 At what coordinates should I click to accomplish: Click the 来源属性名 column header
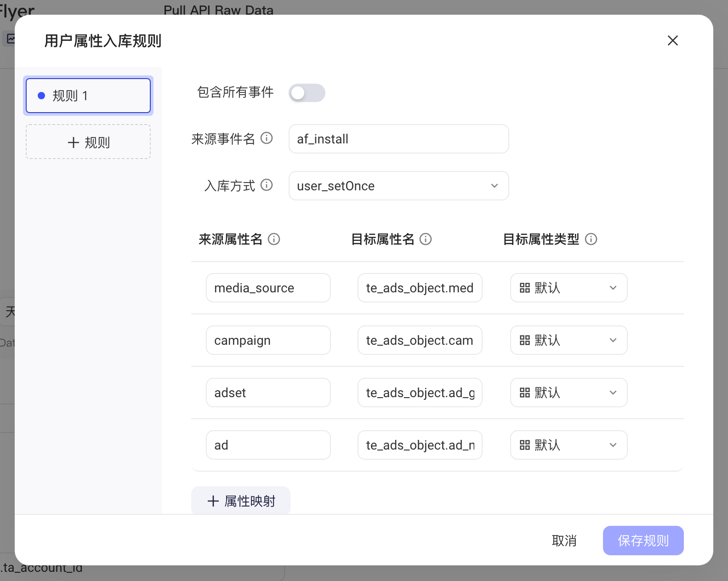(230, 239)
